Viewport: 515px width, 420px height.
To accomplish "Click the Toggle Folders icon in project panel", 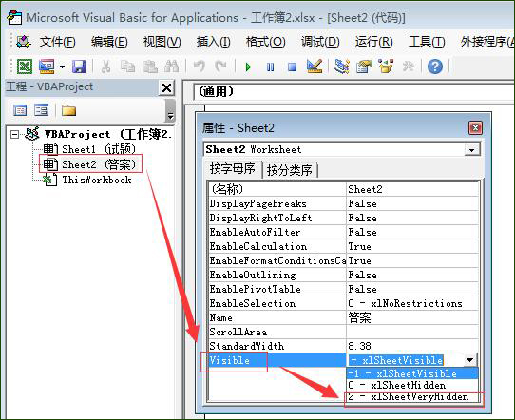I will (68, 110).
